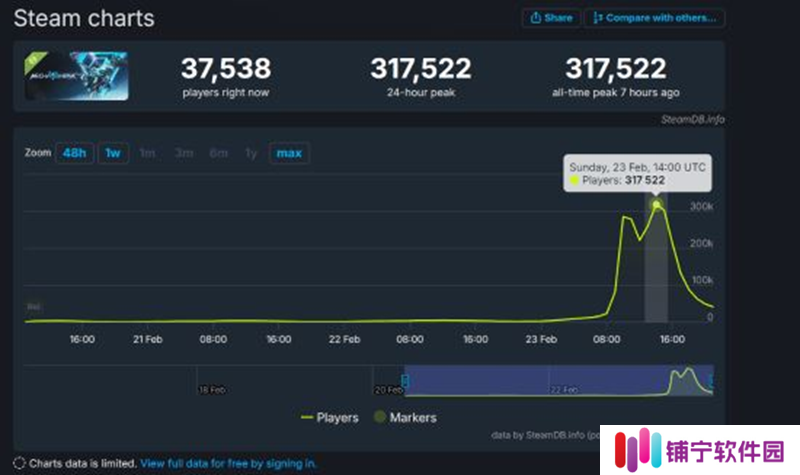Set chart zoom to 1w
The image size is (800, 475).
(x=113, y=153)
